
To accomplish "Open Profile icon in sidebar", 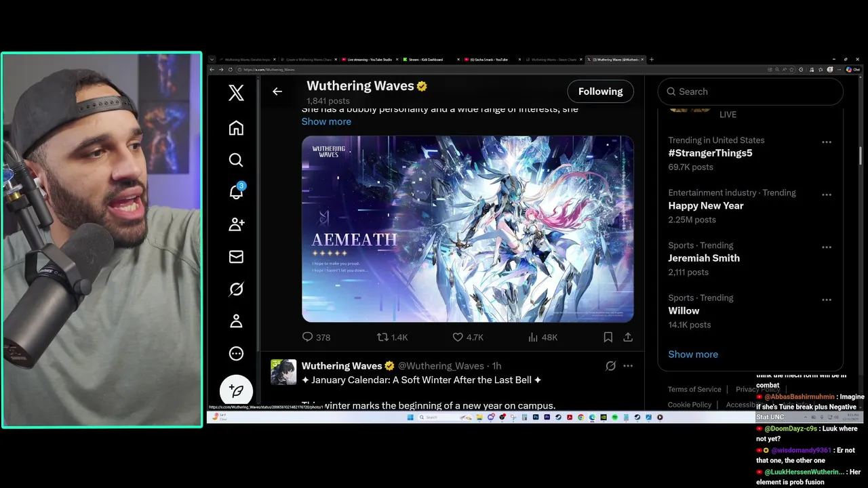I will point(236,321).
